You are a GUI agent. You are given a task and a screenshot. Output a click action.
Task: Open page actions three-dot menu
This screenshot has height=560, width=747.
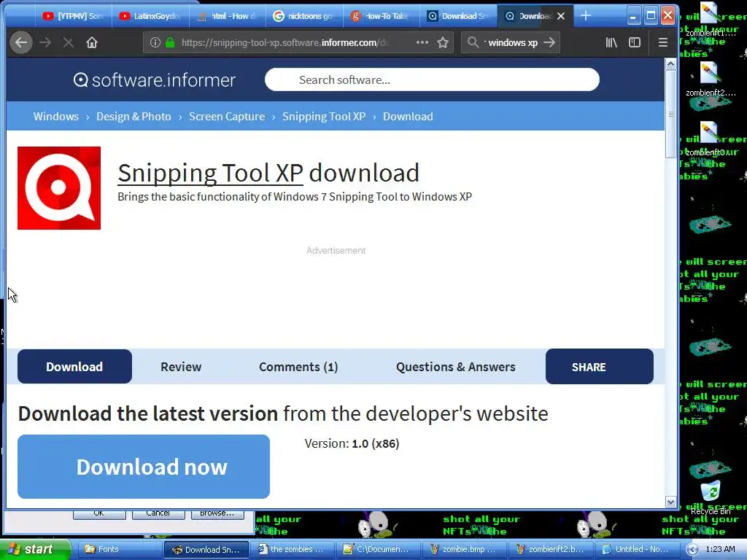pyautogui.click(x=422, y=42)
